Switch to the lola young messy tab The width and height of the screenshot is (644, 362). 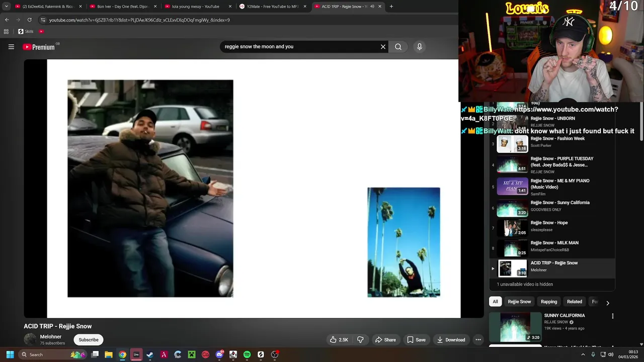click(x=198, y=7)
